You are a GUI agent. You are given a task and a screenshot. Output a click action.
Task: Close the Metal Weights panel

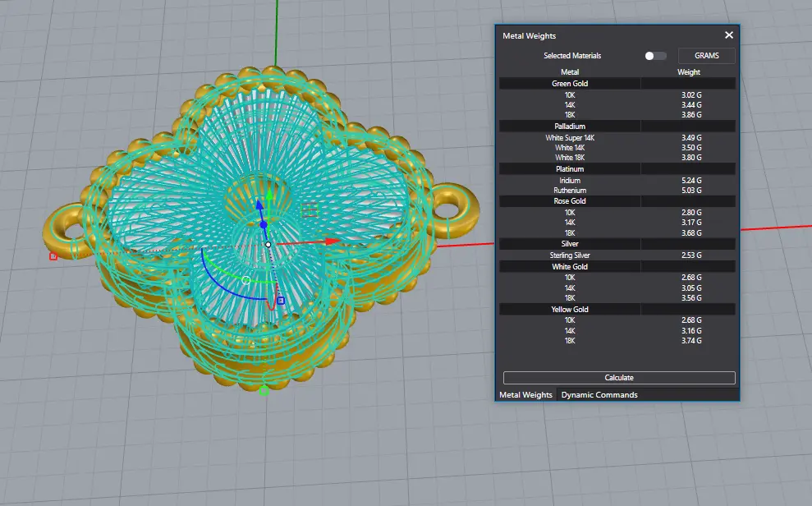pyautogui.click(x=728, y=34)
